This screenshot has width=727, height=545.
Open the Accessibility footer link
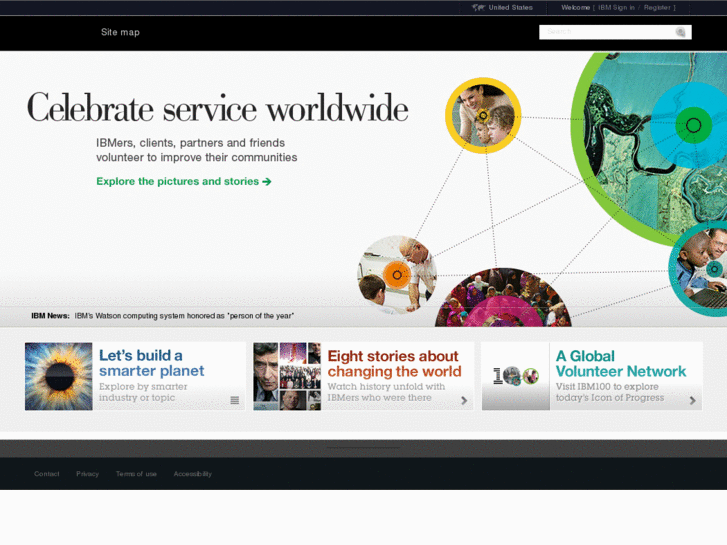tap(193, 474)
